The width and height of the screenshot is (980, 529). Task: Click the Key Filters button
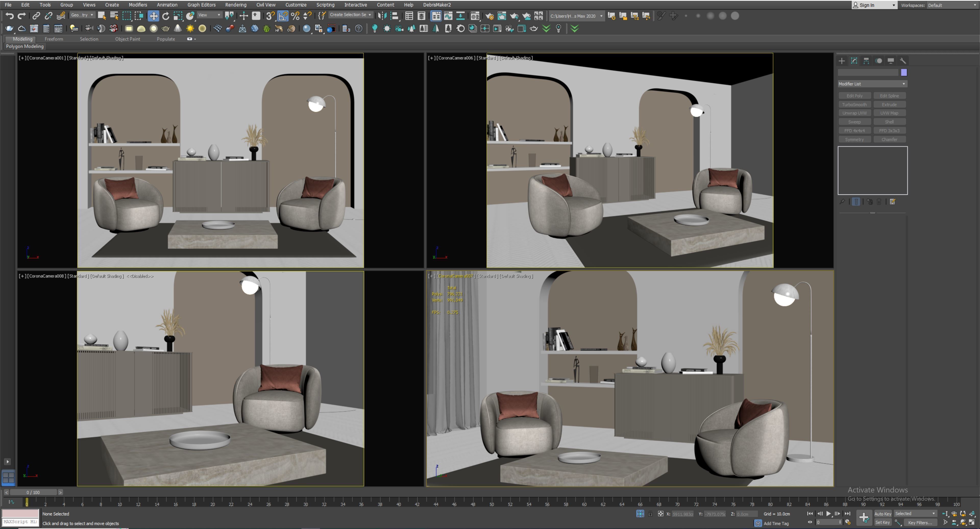point(920,523)
